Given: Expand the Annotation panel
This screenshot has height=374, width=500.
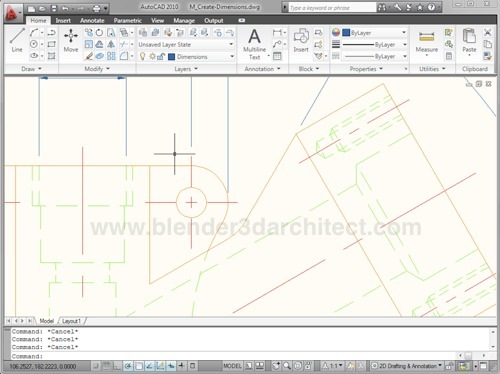Looking at the screenshot, I should pyautogui.click(x=262, y=69).
